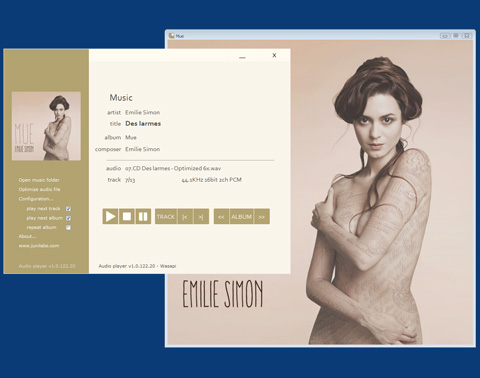
Task: Uncheck the play next album checkbox
Action: click(x=68, y=218)
